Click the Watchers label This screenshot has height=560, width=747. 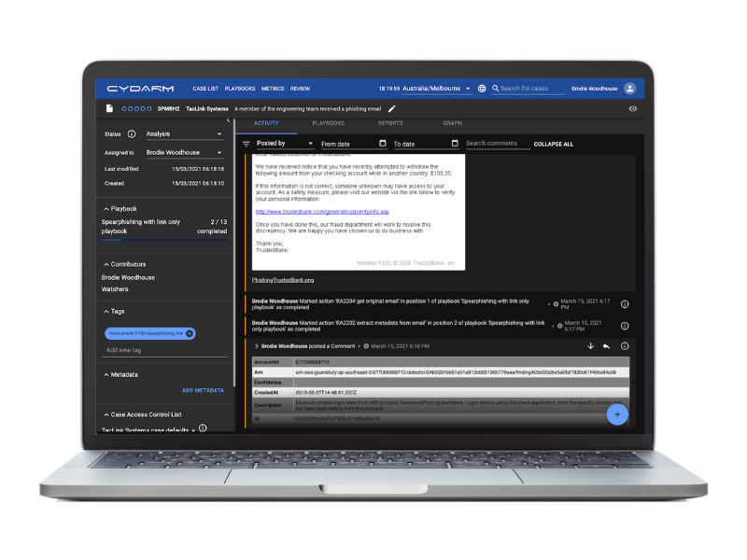(115, 289)
